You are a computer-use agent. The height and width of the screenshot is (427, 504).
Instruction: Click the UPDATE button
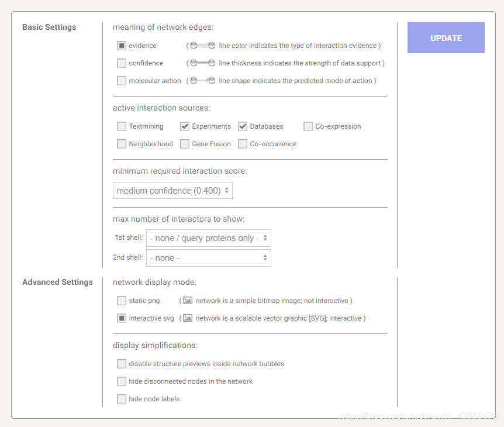(446, 38)
